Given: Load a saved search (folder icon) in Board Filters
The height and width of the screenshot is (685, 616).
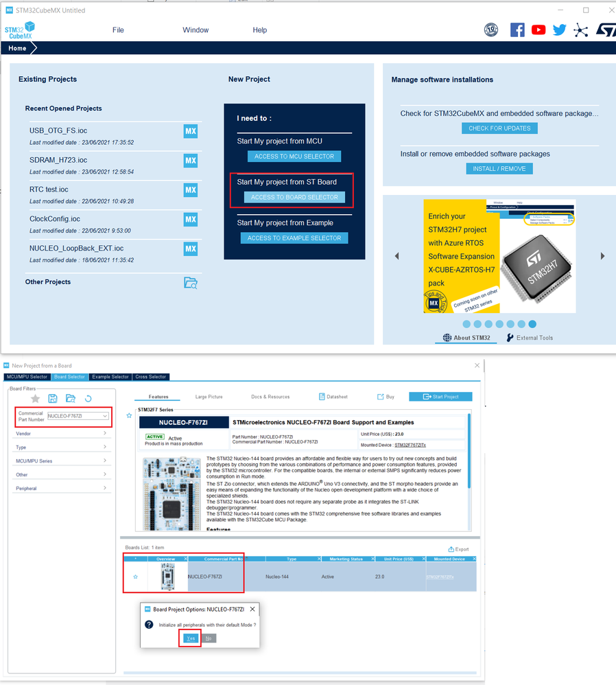Looking at the screenshot, I should click(x=70, y=398).
